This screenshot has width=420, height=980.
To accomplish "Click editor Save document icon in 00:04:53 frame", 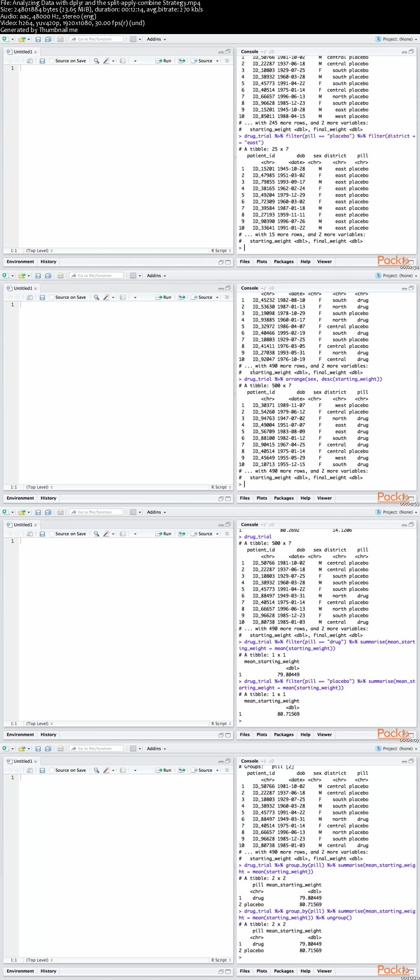I will [42, 297].
